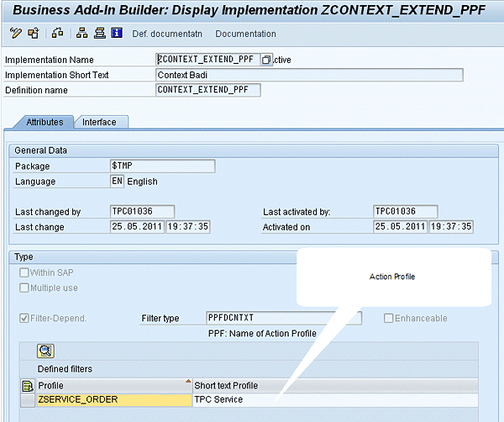504x422 pixels.
Task: Select the ZSERVICE_ORDER profile cell
Action: 113,399
